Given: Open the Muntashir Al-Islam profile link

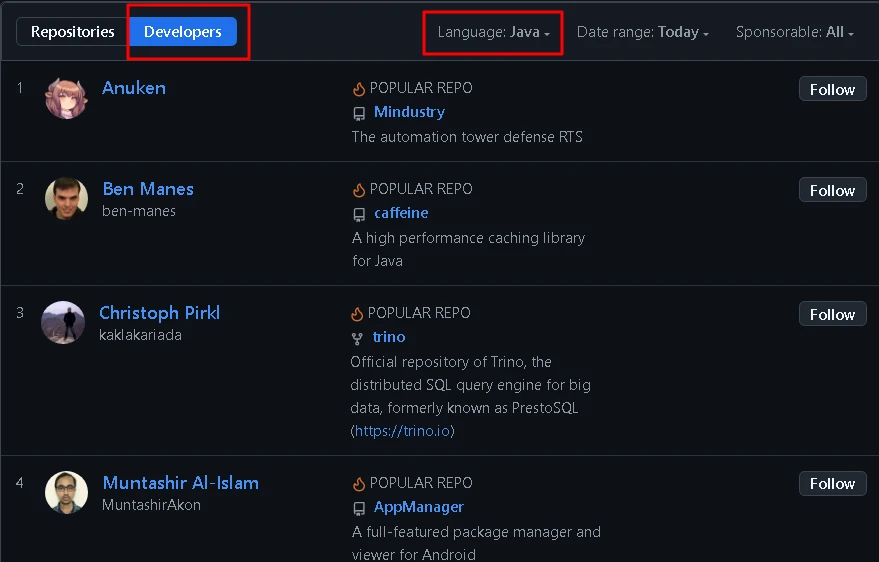Looking at the screenshot, I should [x=181, y=482].
